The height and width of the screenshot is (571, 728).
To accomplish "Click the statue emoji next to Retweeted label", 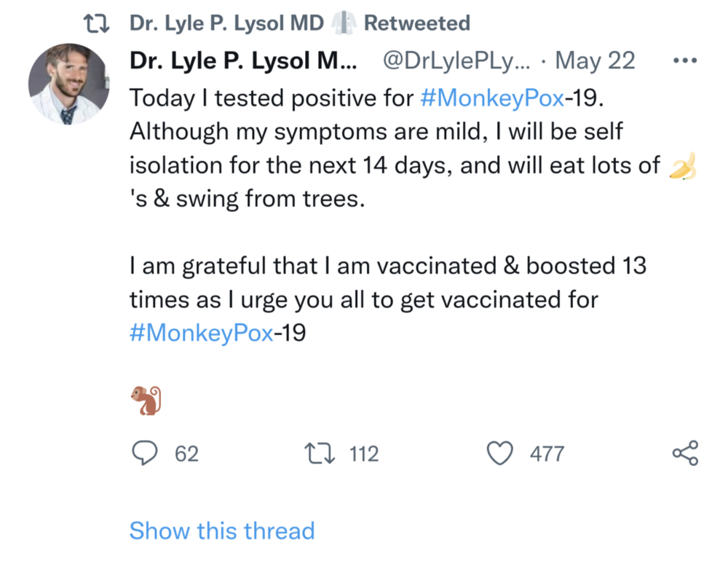I will point(343,22).
